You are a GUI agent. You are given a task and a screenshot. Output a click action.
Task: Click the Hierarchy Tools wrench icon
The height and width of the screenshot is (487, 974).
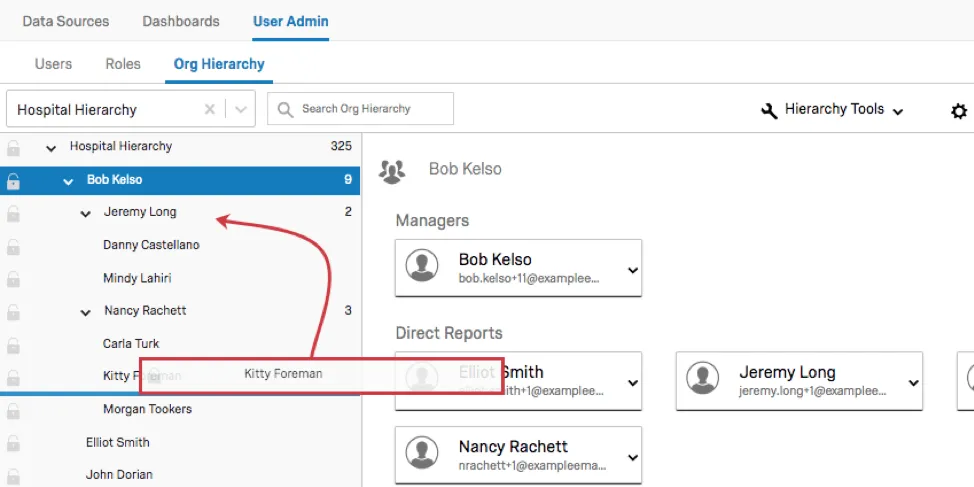[769, 110]
